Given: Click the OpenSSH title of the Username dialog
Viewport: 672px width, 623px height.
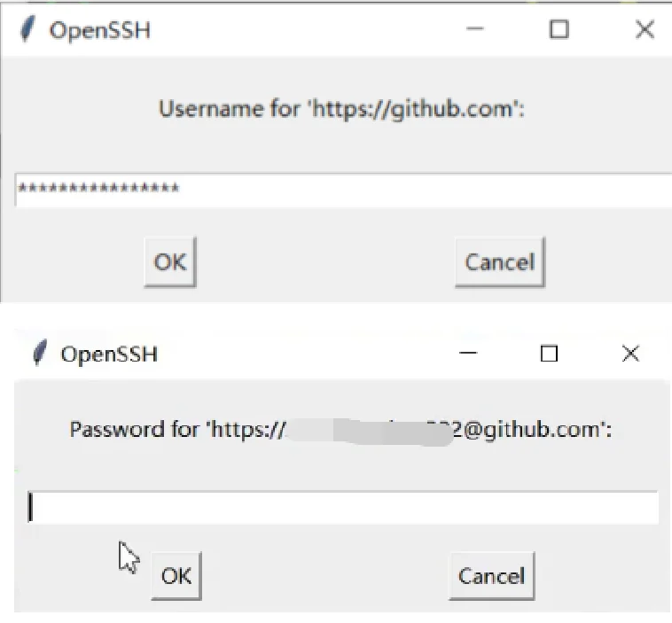Looking at the screenshot, I should 100,30.
